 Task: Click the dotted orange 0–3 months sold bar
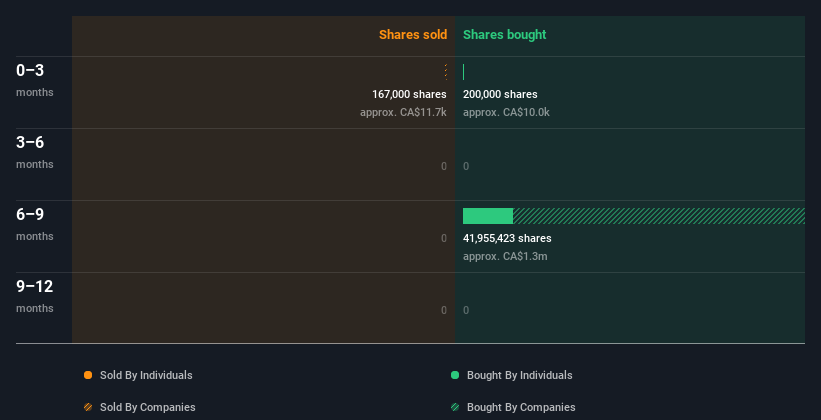click(x=446, y=72)
